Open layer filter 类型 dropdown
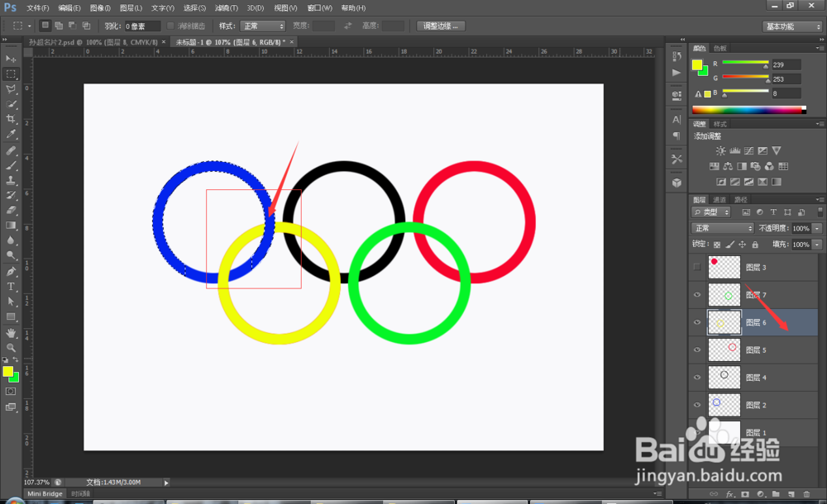The width and height of the screenshot is (827, 504). 711,212
